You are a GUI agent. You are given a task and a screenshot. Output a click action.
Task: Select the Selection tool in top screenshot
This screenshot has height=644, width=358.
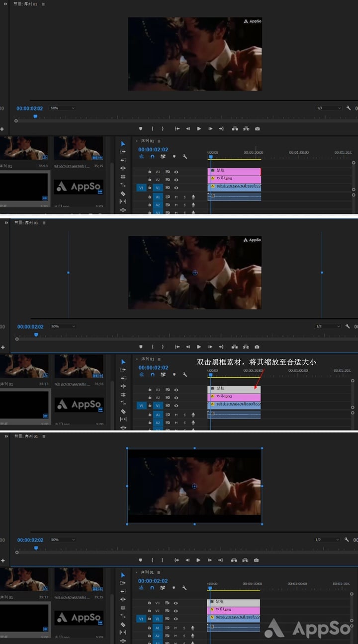(123, 144)
